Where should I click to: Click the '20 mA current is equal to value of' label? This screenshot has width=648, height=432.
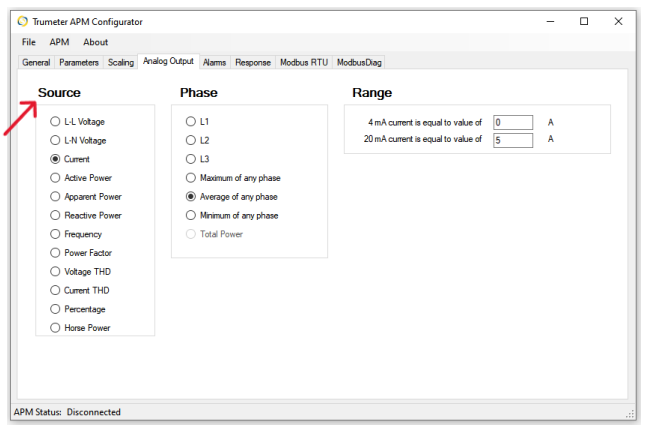coord(423,139)
